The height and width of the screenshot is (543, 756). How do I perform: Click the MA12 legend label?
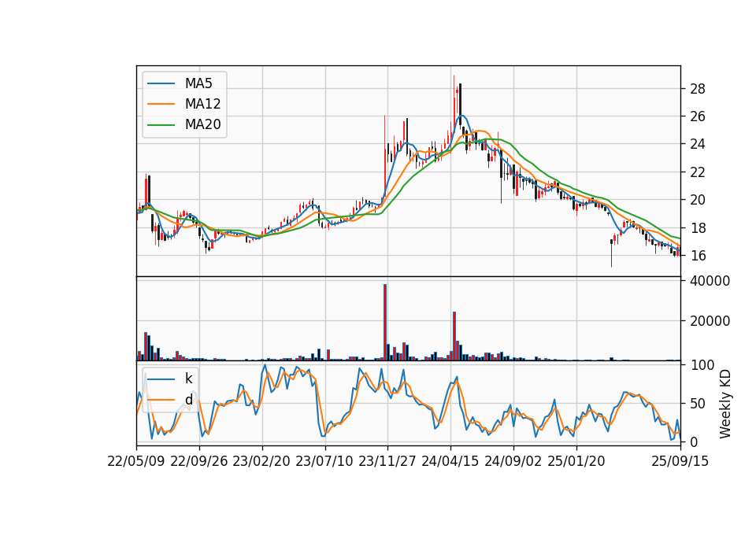pyautogui.click(x=202, y=104)
